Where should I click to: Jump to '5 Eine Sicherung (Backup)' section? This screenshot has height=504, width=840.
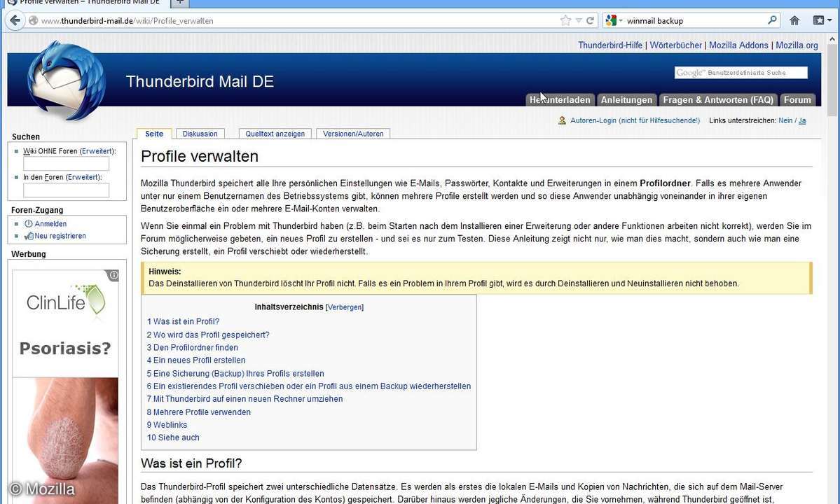click(x=235, y=374)
